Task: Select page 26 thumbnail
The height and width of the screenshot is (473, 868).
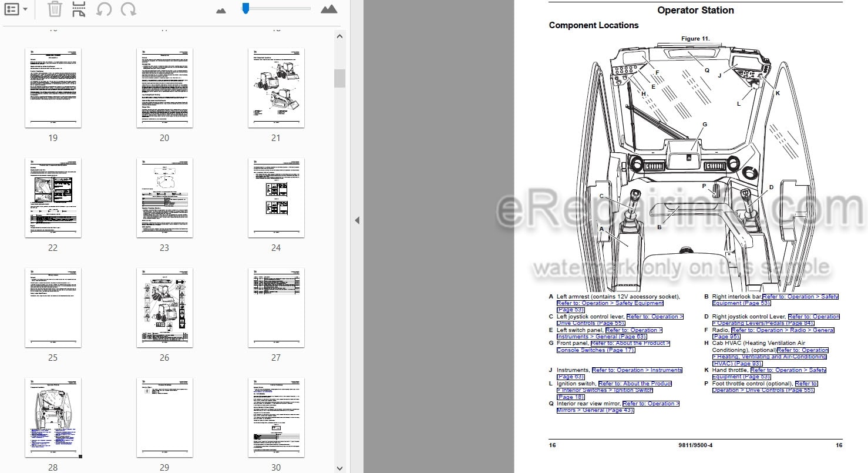Action: pyautogui.click(x=164, y=307)
